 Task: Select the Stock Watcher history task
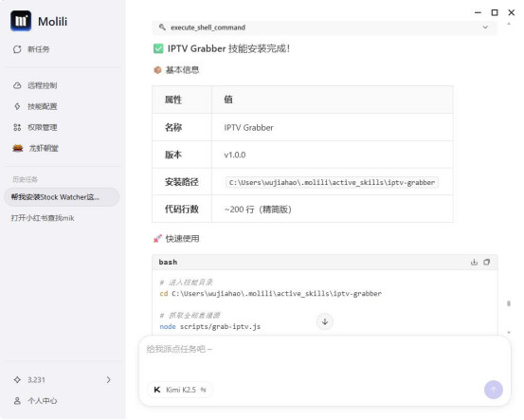pyautogui.click(x=62, y=197)
